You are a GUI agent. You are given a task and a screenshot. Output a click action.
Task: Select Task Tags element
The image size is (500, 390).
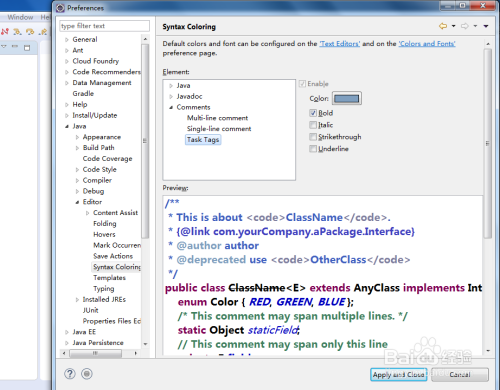click(203, 140)
